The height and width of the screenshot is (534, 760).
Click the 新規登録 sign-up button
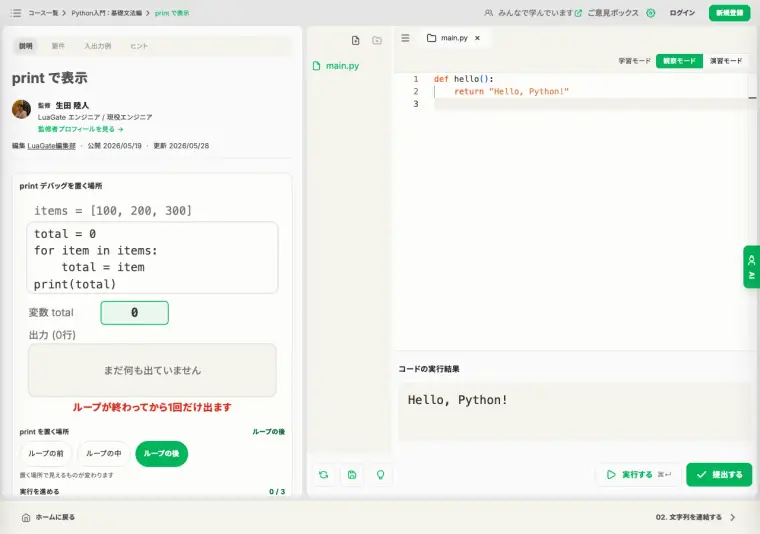(729, 13)
